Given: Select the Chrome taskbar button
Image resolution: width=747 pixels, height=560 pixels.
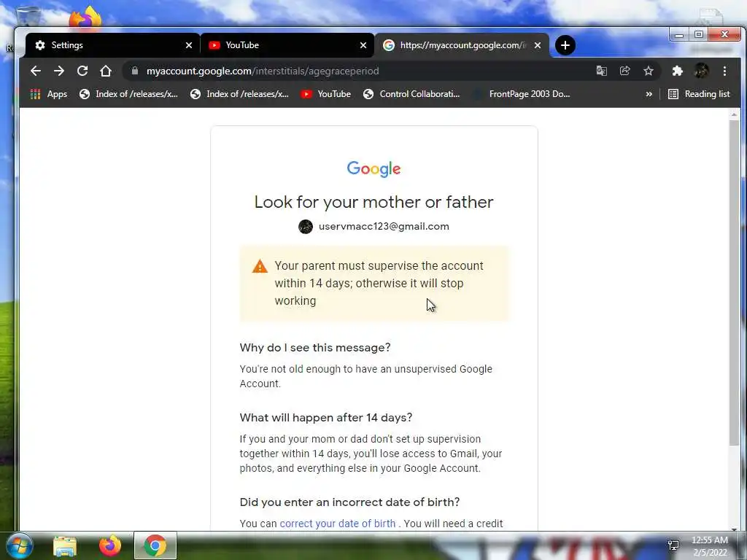Looking at the screenshot, I should point(155,545).
